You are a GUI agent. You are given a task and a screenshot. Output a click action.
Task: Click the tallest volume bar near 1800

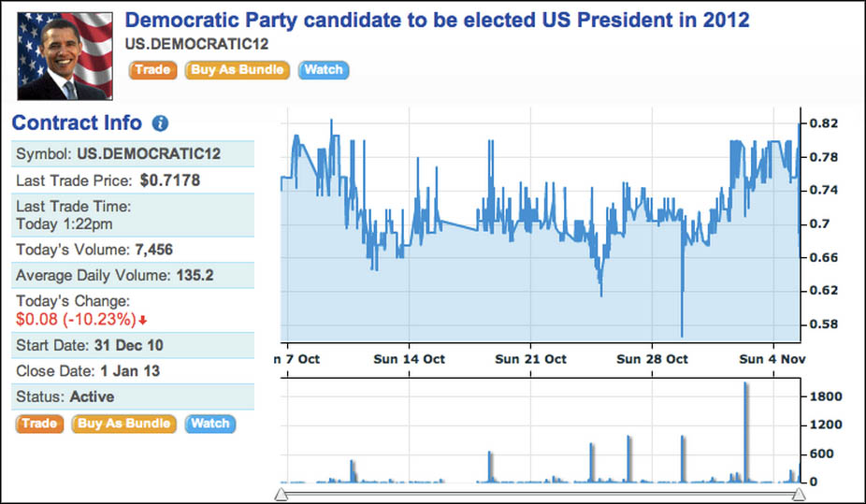(x=745, y=430)
